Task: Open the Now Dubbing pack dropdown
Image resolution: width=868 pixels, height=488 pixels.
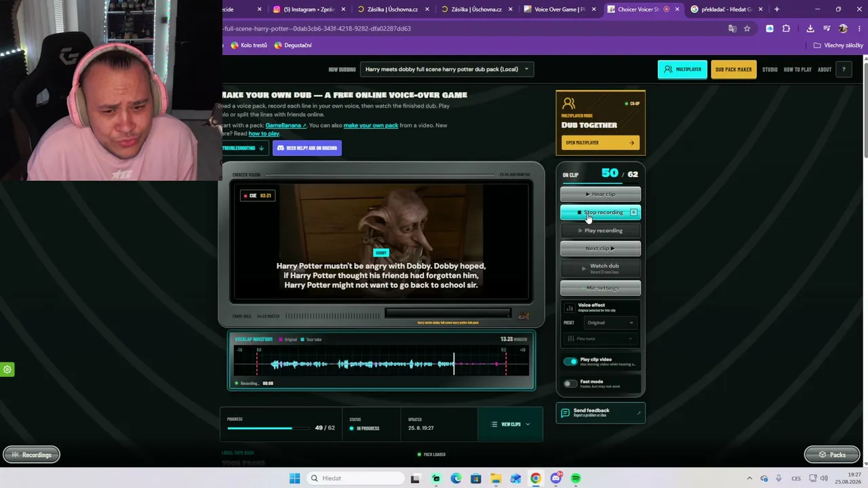Action: coord(447,69)
